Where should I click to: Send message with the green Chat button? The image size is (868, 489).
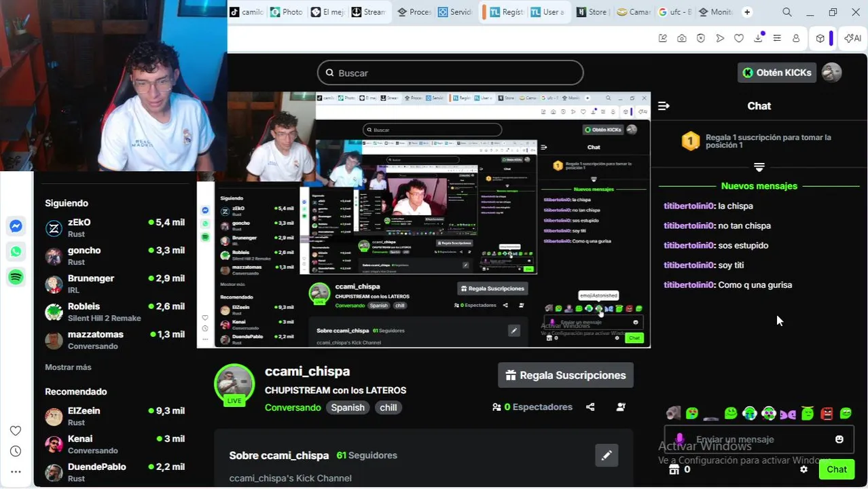[836, 469]
